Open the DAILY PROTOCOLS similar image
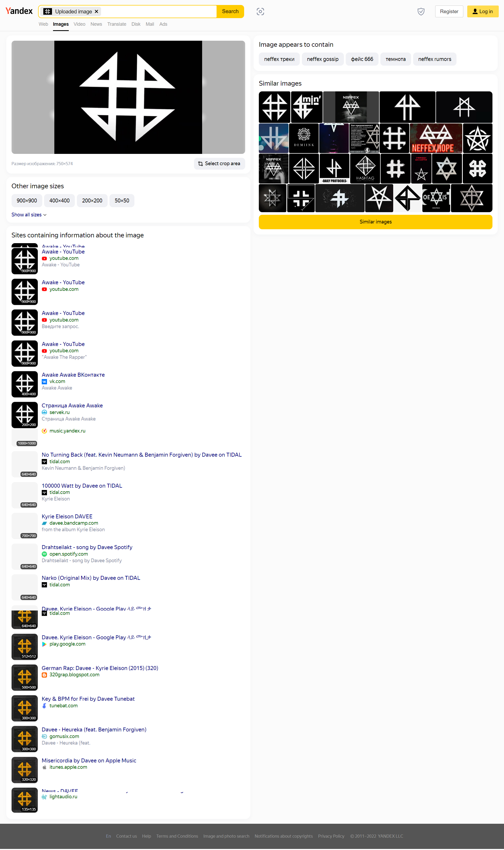 [334, 169]
